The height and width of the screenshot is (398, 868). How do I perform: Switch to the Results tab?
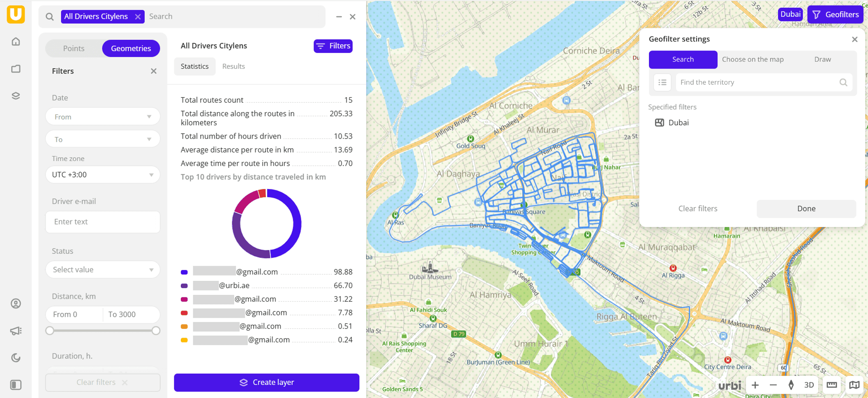tap(233, 66)
